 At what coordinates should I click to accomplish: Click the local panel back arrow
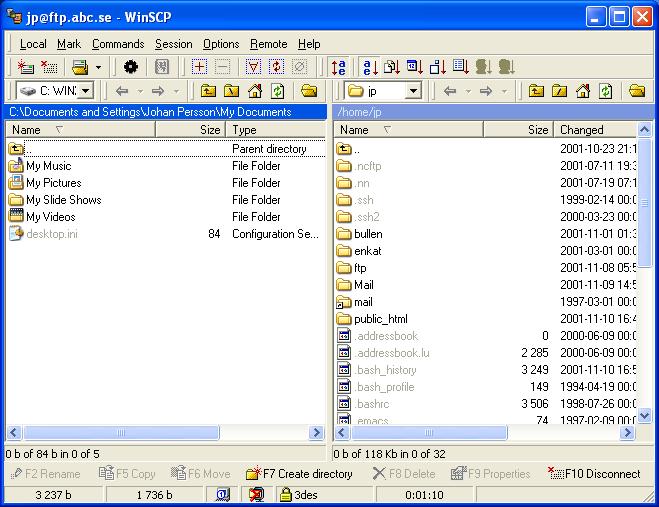(122, 91)
